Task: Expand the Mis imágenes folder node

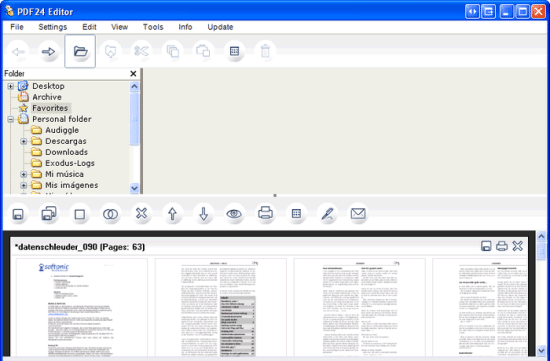Action: pyautogui.click(x=24, y=185)
